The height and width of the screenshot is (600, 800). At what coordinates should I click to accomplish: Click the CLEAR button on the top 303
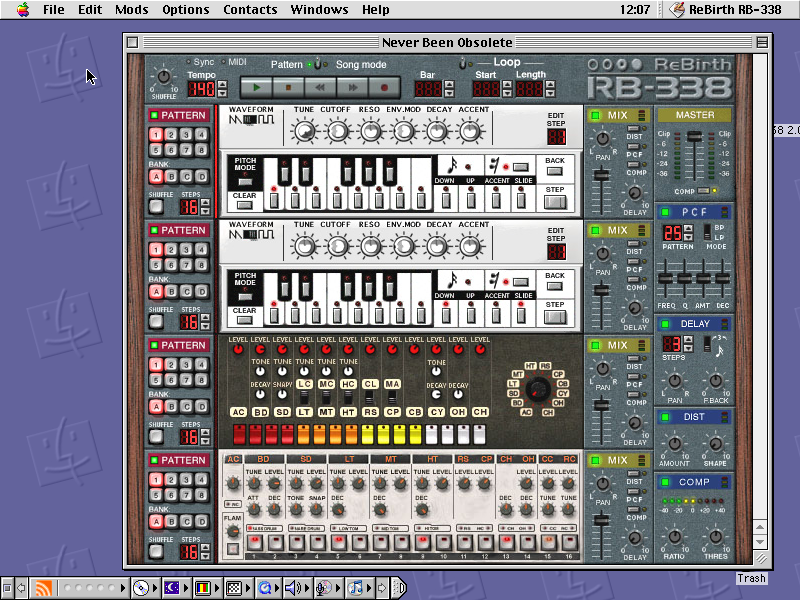[244, 205]
